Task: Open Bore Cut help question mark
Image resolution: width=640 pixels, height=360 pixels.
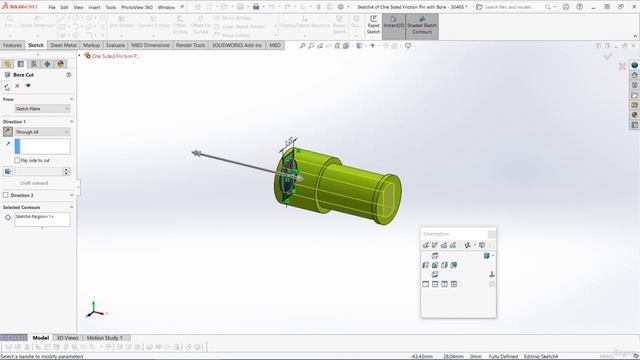Action: click(69, 75)
